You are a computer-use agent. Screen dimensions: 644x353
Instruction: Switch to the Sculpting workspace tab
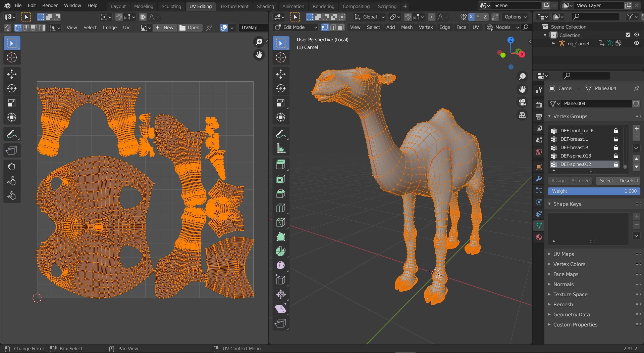pyautogui.click(x=171, y=6)
